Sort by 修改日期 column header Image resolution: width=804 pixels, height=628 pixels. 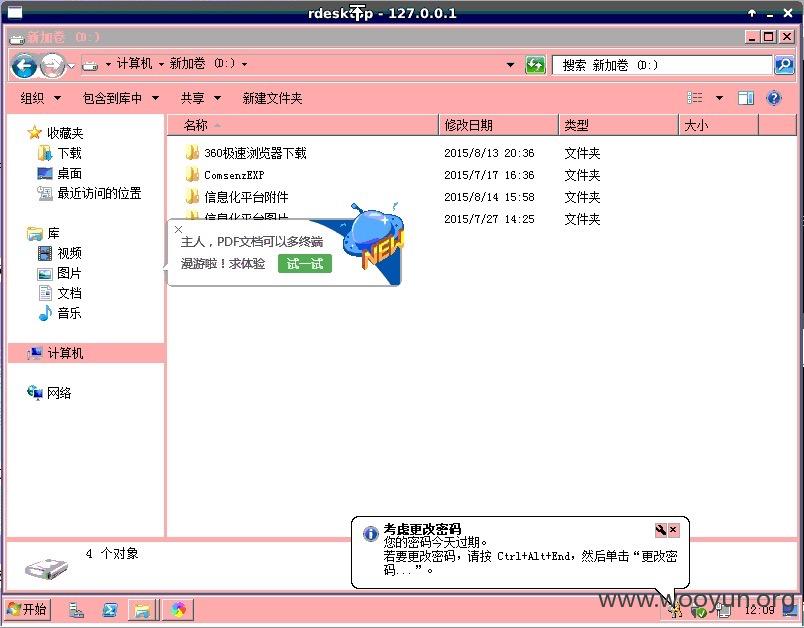point(498,125)
